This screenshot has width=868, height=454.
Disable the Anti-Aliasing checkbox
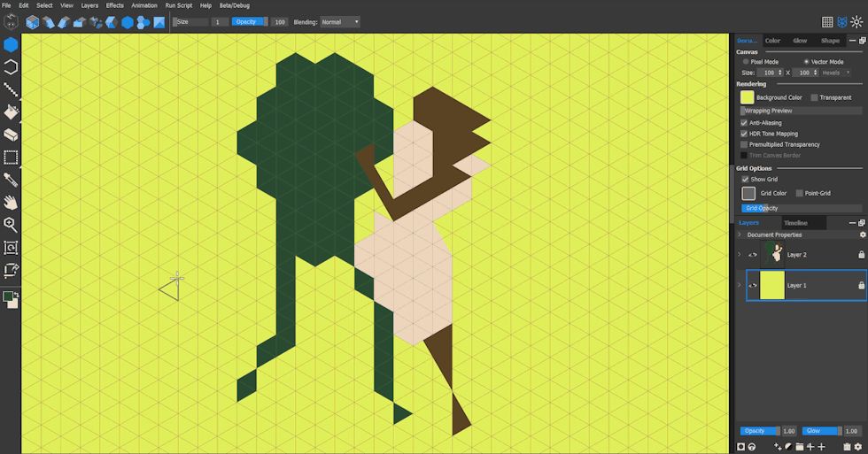coord(744,123)
